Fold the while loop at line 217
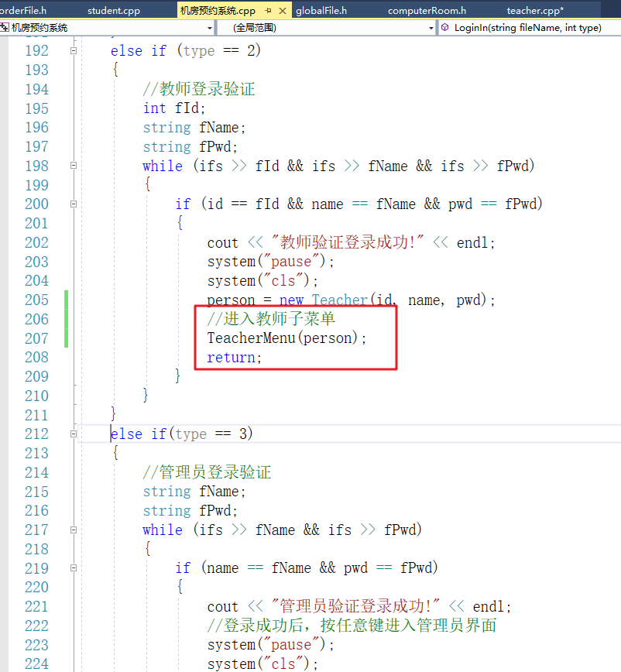 pyautogui.click(x=74, y=530)
